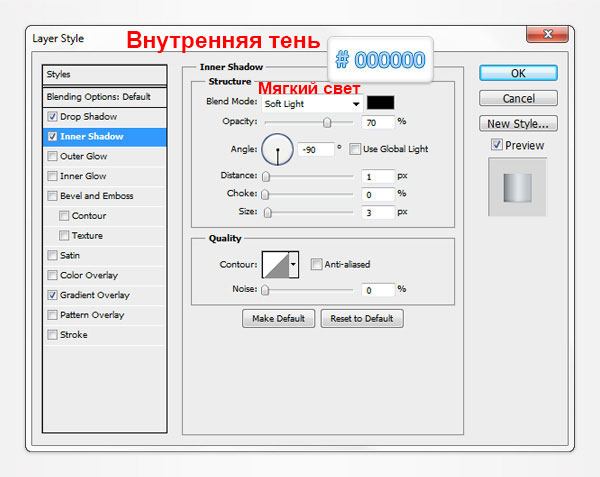This screenshot has width=600, height=477.
Task: Click the Noise value field
Action: coord(378,290)
